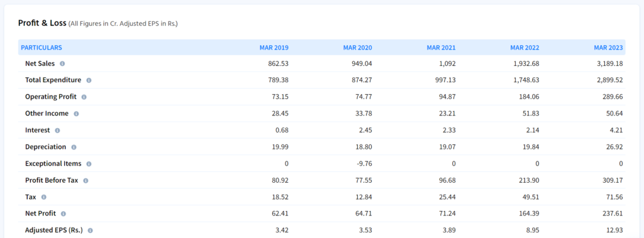644x238 pixels.
Task: Click the Profit Before Tax row label
Action: (x=52, y=180)
